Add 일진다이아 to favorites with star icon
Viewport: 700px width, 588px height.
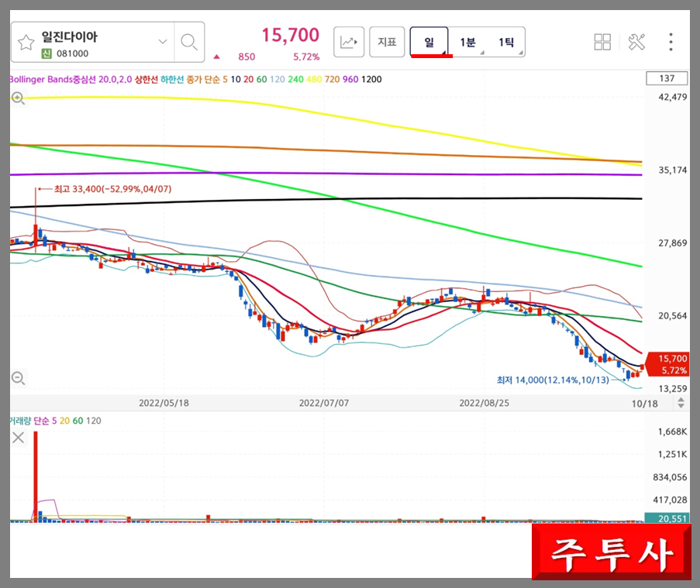coord(26,43)
